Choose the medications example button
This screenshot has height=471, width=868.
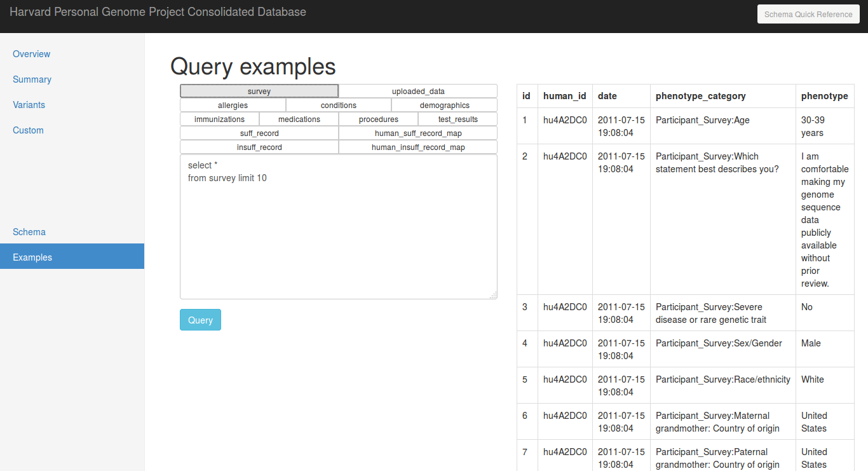(x=299, y=119)
